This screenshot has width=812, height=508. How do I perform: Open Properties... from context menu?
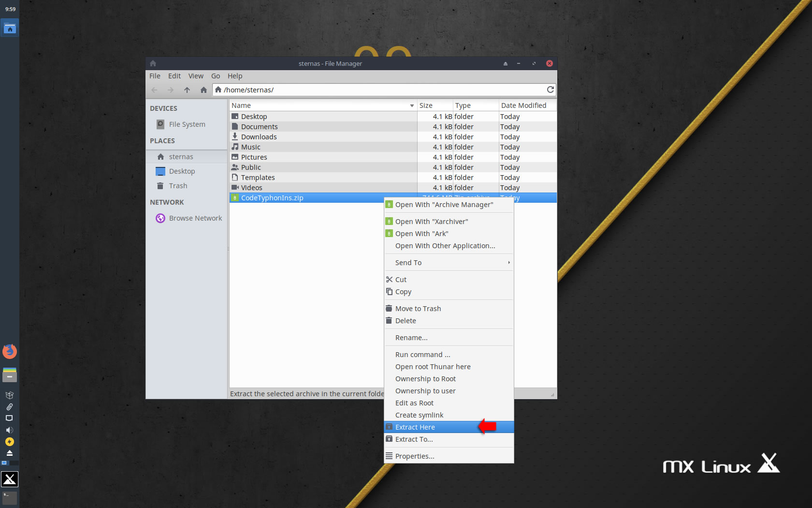point(449,456)
